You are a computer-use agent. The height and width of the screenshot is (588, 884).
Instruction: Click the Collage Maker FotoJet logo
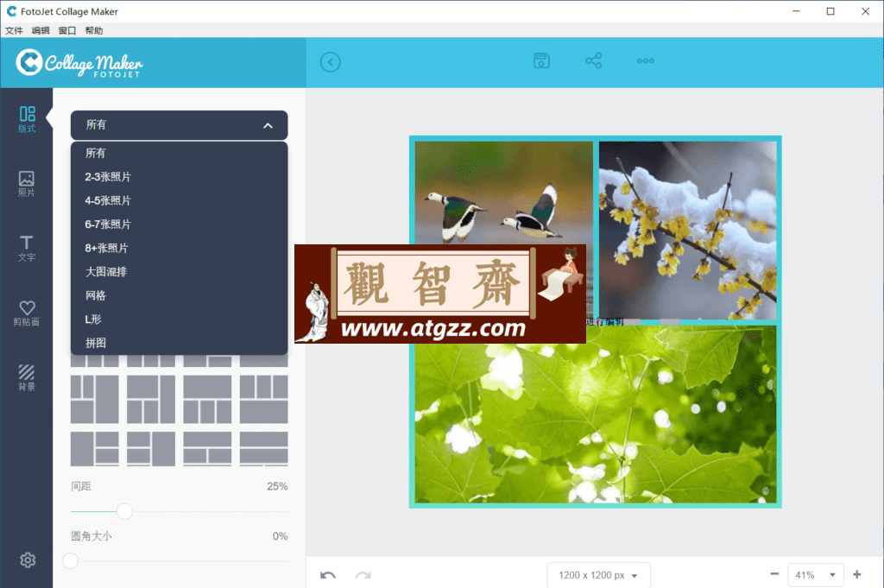(79, 63)
